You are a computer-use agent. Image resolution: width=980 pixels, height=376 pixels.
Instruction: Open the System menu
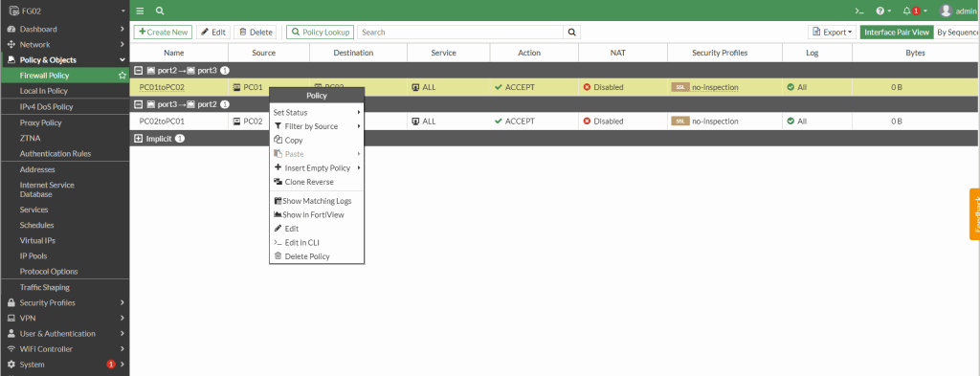coord(64,365)
